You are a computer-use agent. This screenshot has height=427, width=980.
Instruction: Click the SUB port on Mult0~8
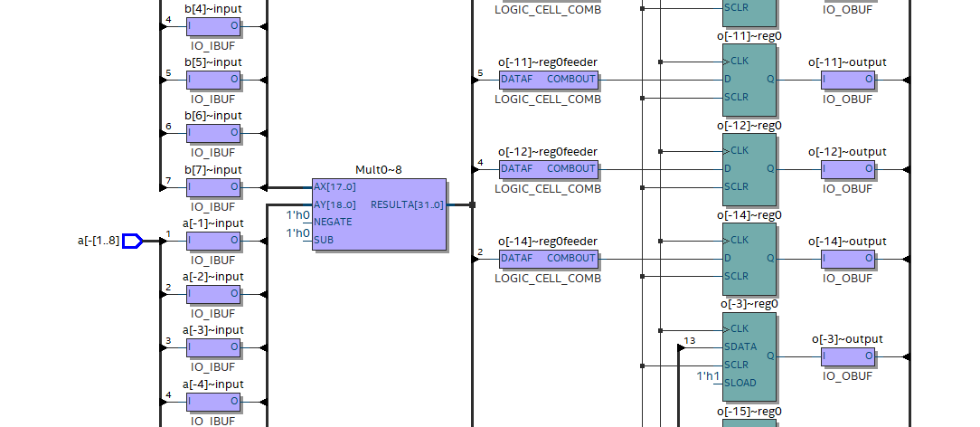(x=324, y=240)
